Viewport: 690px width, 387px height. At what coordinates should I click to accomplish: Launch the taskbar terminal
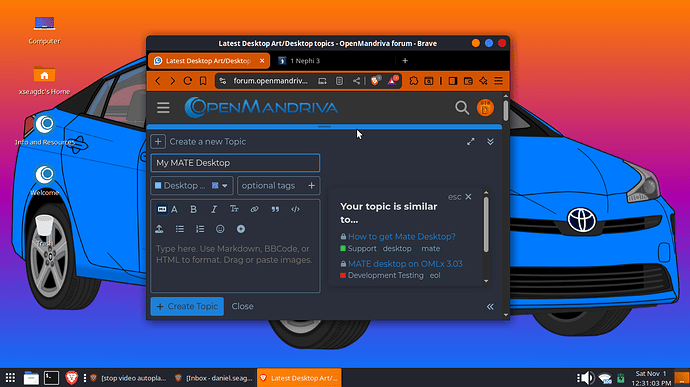[51, 378]
